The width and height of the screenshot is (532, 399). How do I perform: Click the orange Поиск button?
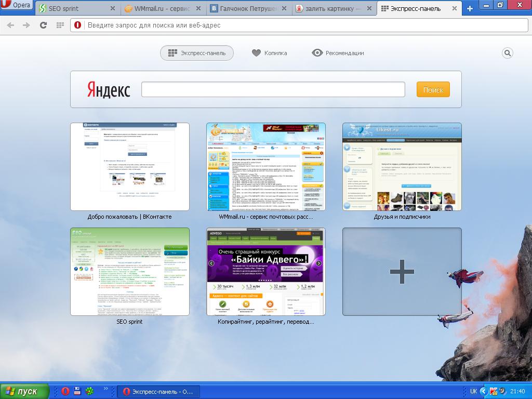point(433,89)
